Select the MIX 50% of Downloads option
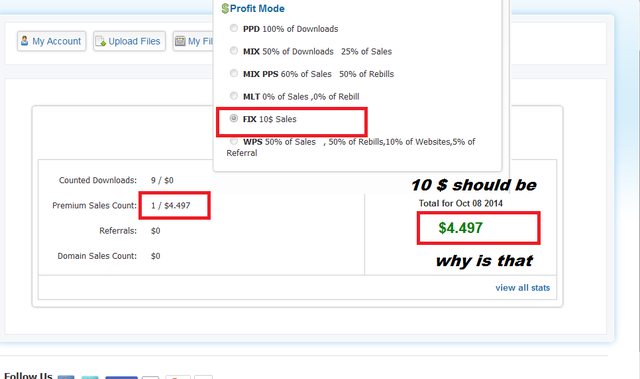 click(x=234, y=51)
